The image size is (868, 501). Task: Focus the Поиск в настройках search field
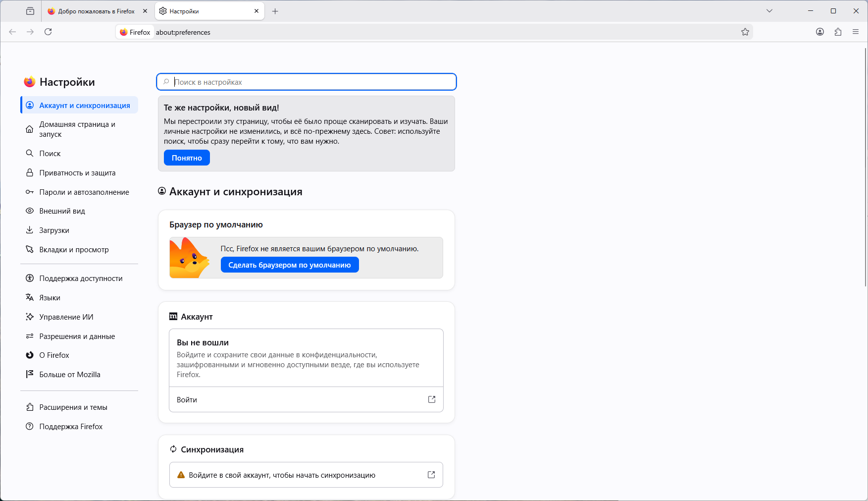coord(306,82)
